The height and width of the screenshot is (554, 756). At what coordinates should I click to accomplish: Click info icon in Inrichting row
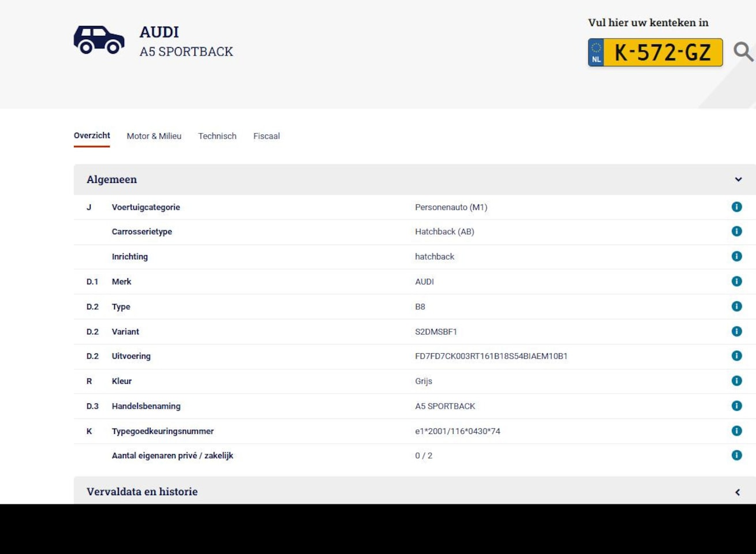point(736,256)
